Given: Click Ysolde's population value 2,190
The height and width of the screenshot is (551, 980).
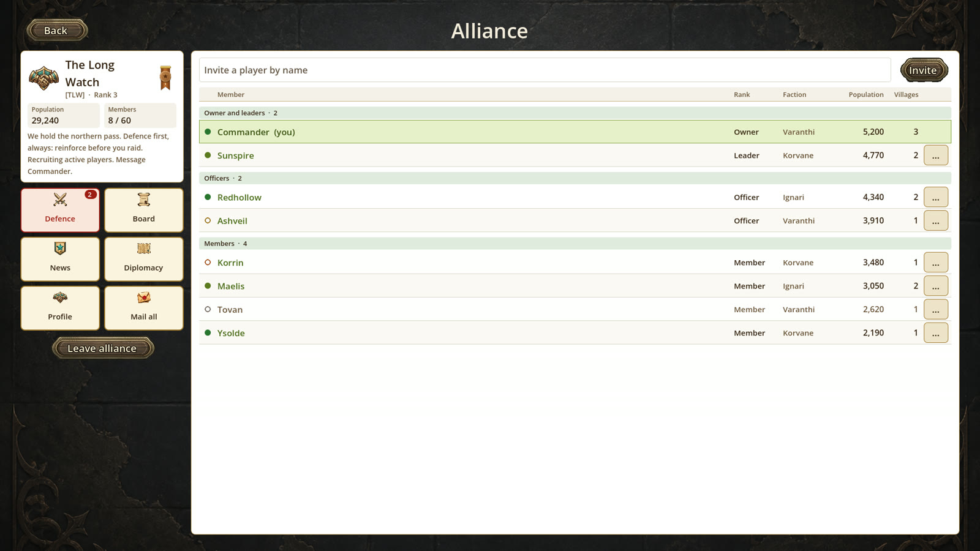Looking at the screenshot, I should (873, 332).
